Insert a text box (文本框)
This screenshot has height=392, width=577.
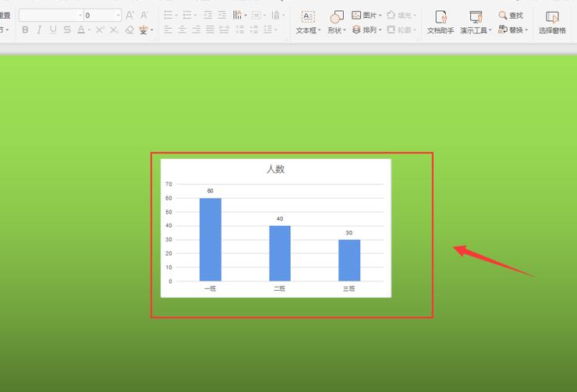[308, 22]
